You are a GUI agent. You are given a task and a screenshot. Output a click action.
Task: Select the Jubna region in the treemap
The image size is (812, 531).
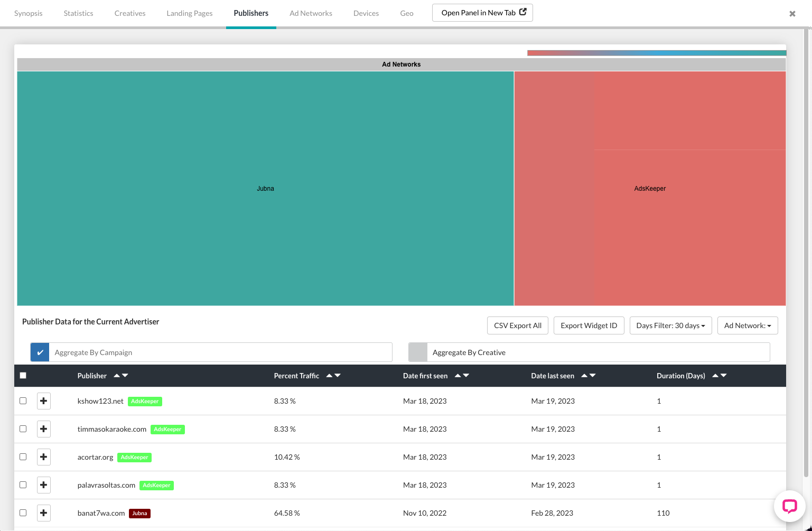pos(264,188)
